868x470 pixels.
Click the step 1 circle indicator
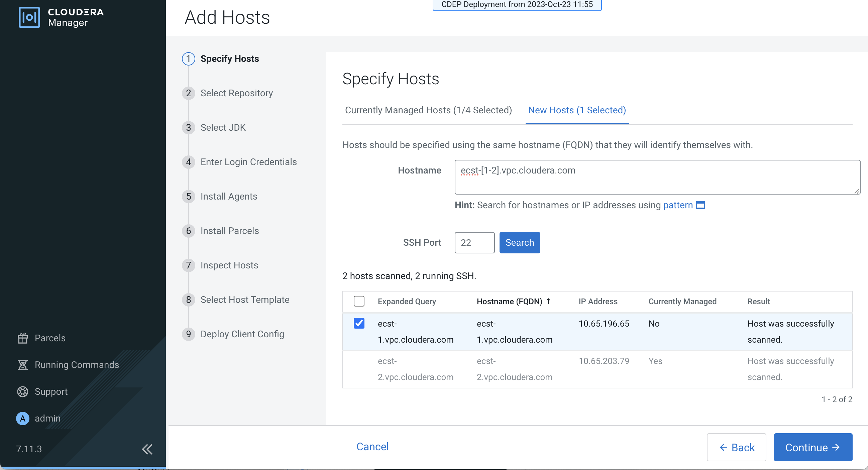[188, 59]
